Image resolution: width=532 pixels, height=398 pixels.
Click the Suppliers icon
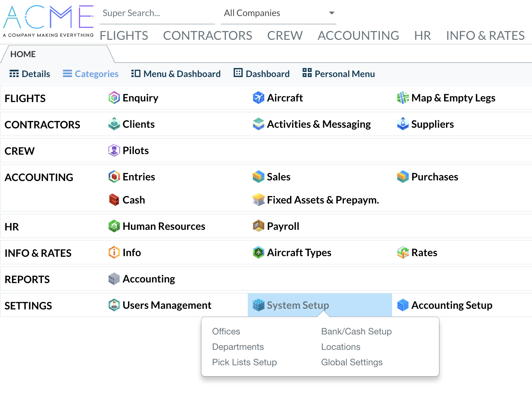403,124
